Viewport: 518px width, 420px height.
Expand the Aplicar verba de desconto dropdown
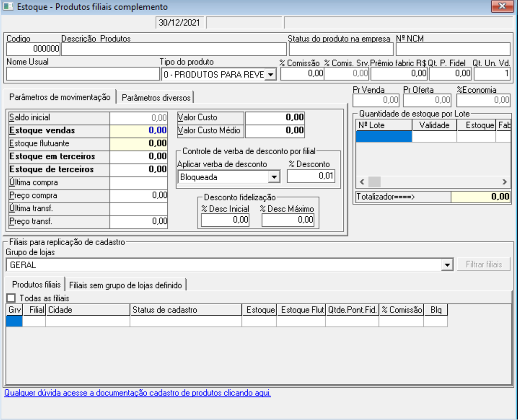[274, 177]
